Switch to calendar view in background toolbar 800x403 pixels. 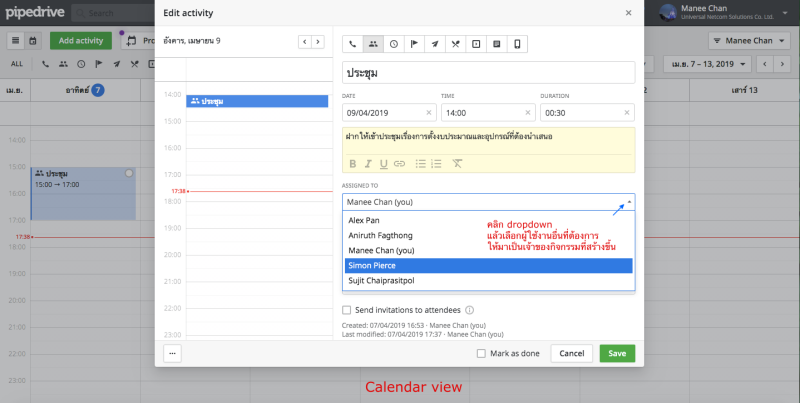tap(33, 40)
